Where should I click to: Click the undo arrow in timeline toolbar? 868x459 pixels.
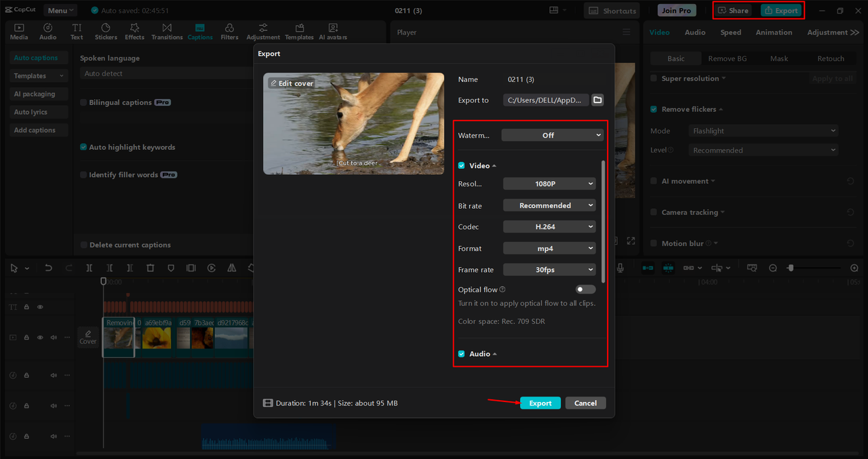click(x=48, y=268)
